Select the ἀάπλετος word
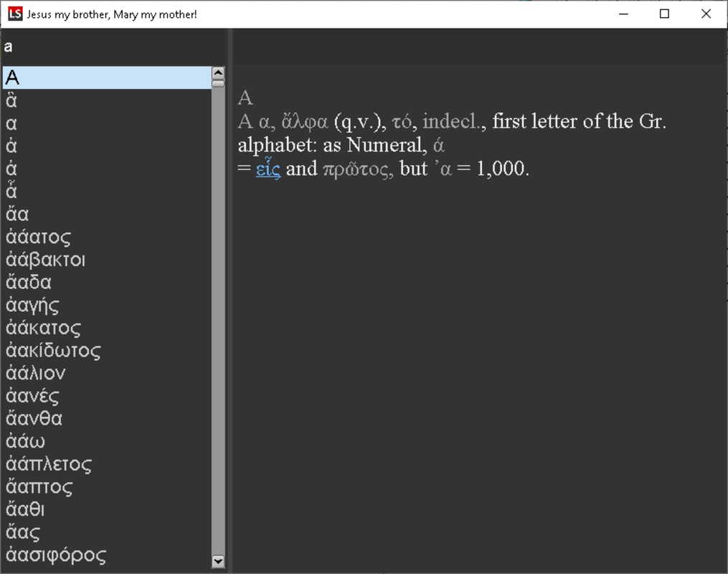 107,464
